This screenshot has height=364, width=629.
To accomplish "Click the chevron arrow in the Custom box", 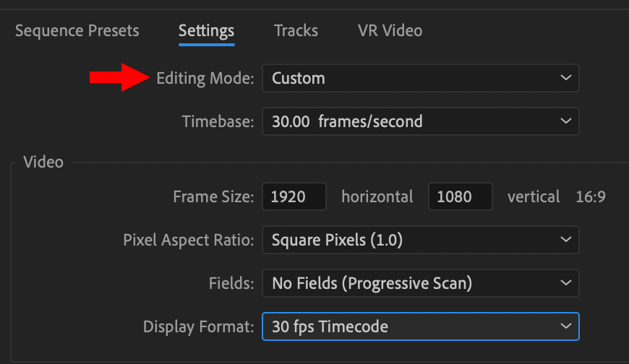I will (565, 78).
